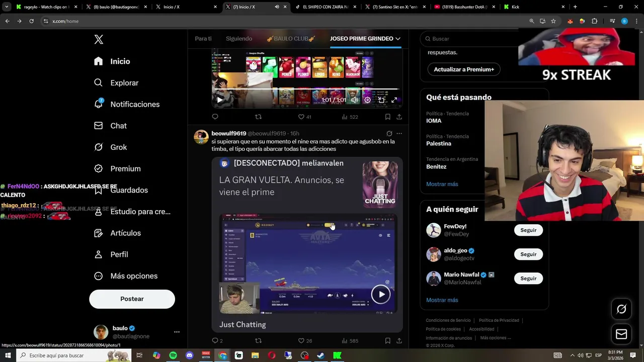Open Spotify from Windows taskbar
Image resolution: width=644 pixels, height=362 pixels.
coord(173,355)
